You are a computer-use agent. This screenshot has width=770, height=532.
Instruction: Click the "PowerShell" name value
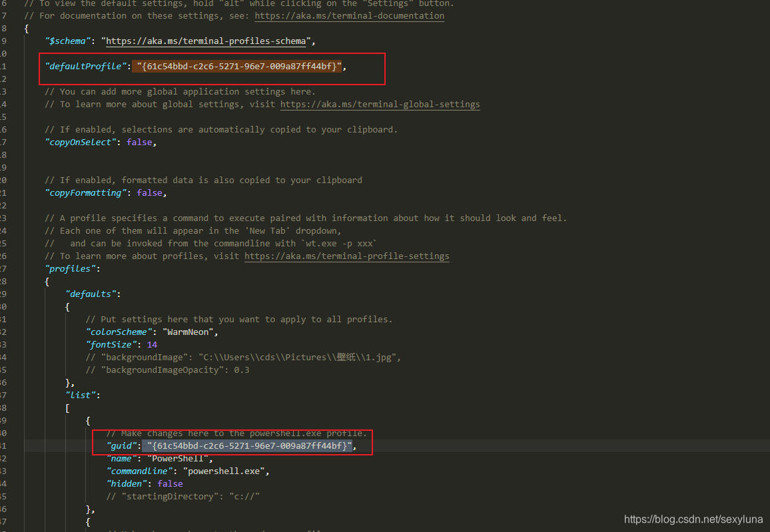click(x=178, y=459)
